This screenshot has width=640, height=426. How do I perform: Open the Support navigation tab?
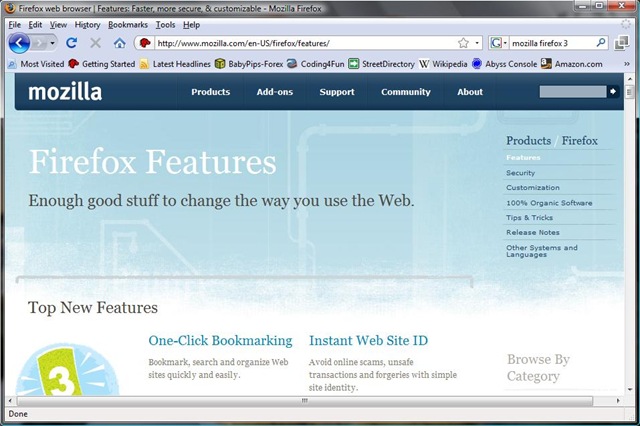(x=337, y=92)
